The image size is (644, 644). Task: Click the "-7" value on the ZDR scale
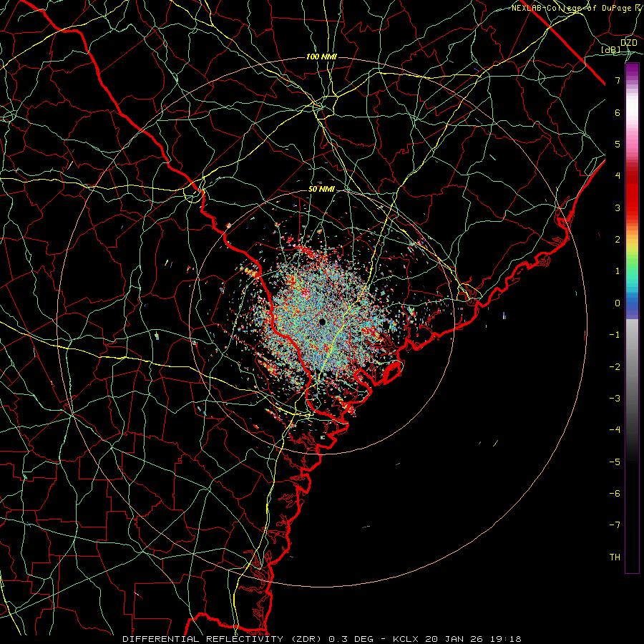click(x=615, y=525)
